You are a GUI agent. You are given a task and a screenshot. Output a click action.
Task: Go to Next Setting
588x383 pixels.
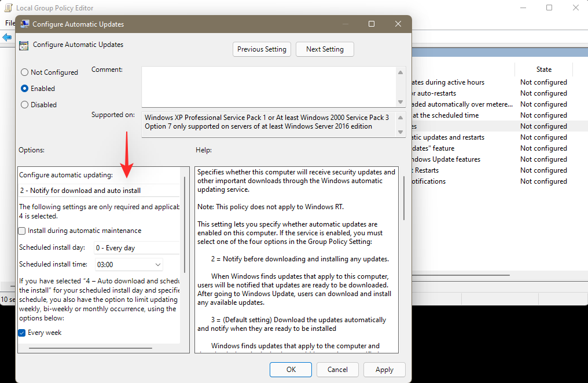325,49
